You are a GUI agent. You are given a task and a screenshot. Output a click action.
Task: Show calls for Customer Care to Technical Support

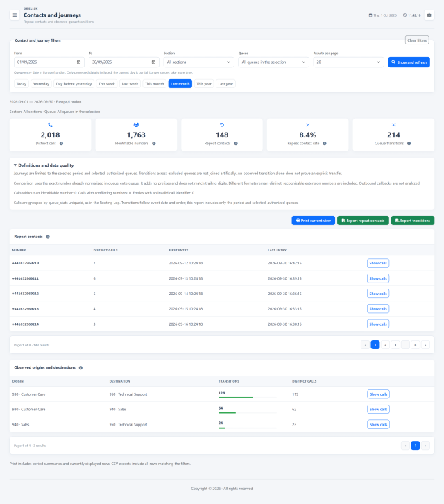pyautogui.click(x=379, y=394)
